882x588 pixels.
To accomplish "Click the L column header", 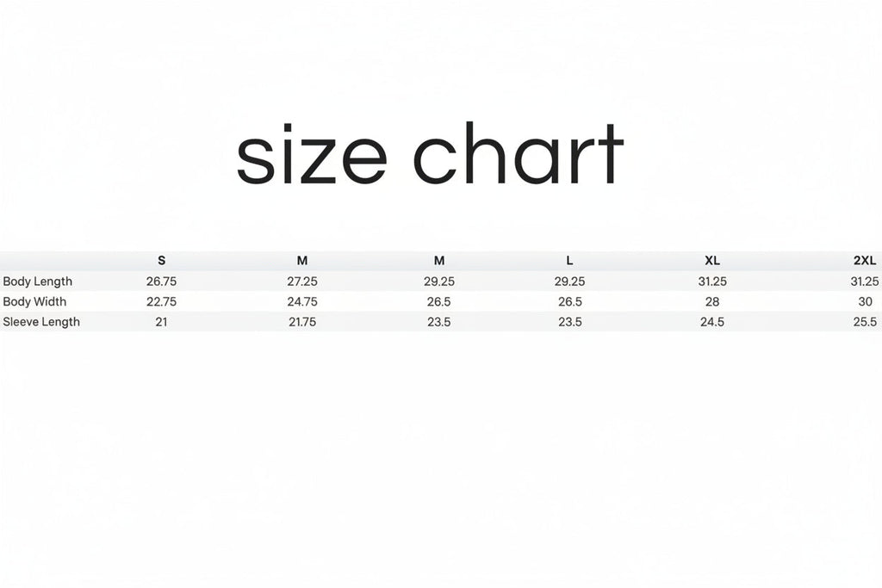I will 569,261.
